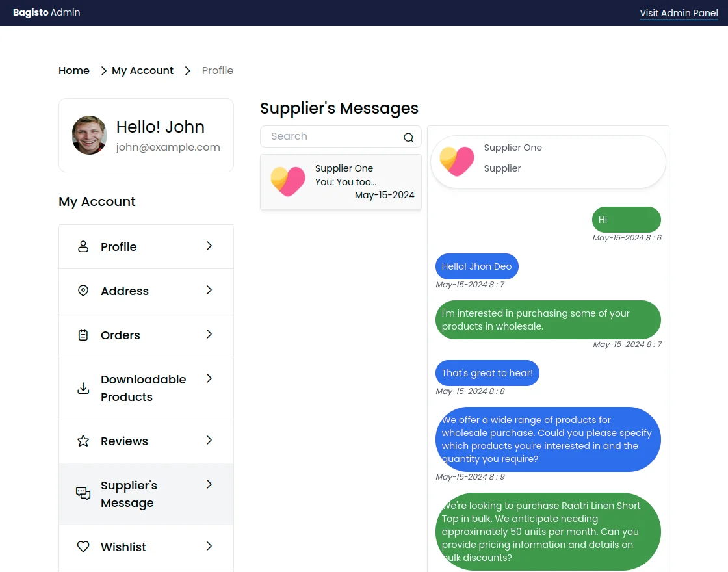The height and width of the screenshot is (572, 728).
Task: Open the Visit Admin Panel link
Action: point(679,13)
